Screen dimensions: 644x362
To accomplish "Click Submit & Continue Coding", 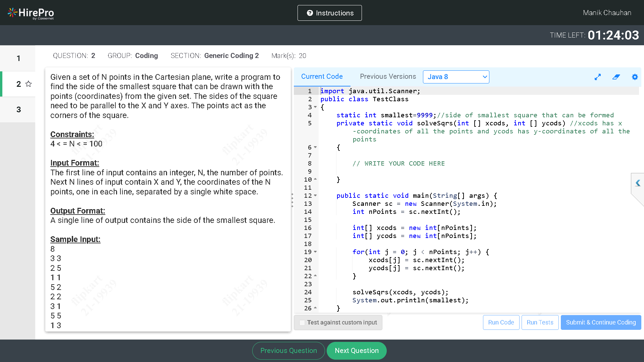I will point(601,322).
